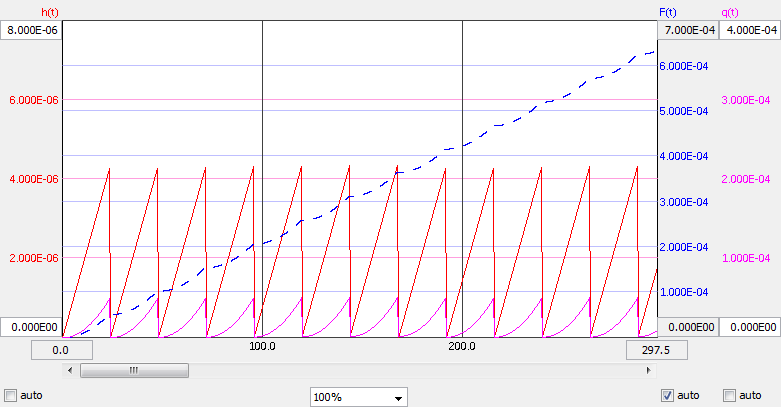Click the horizontal scrollbar thumb
The width and height of the screenshot is (781, 407).
[133, 370]
